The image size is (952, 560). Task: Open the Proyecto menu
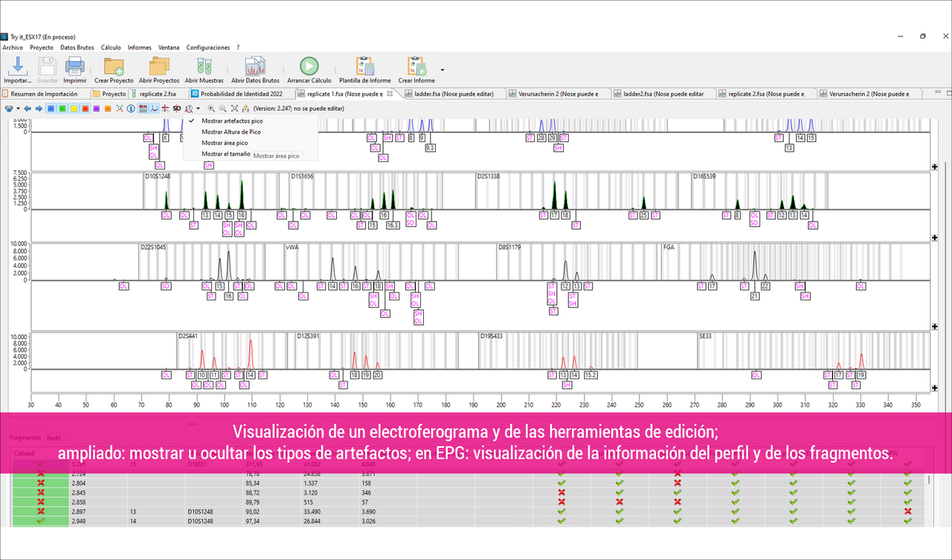(42, 48)
